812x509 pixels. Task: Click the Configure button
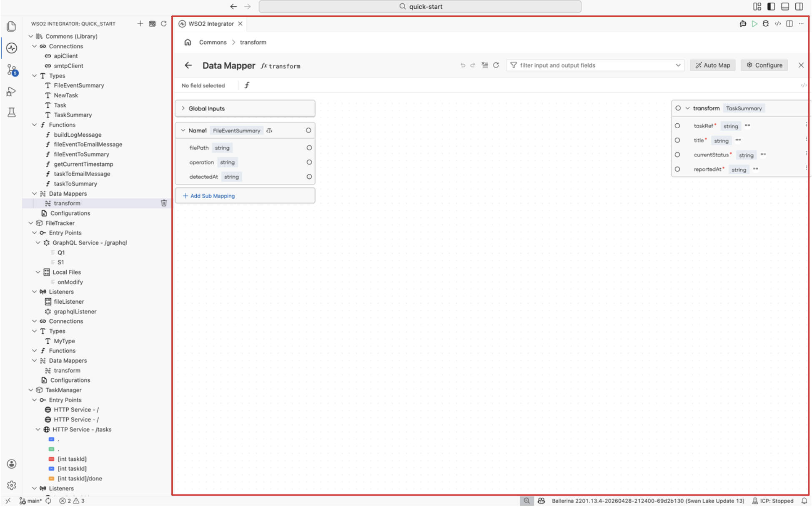[x=764, y=65]
